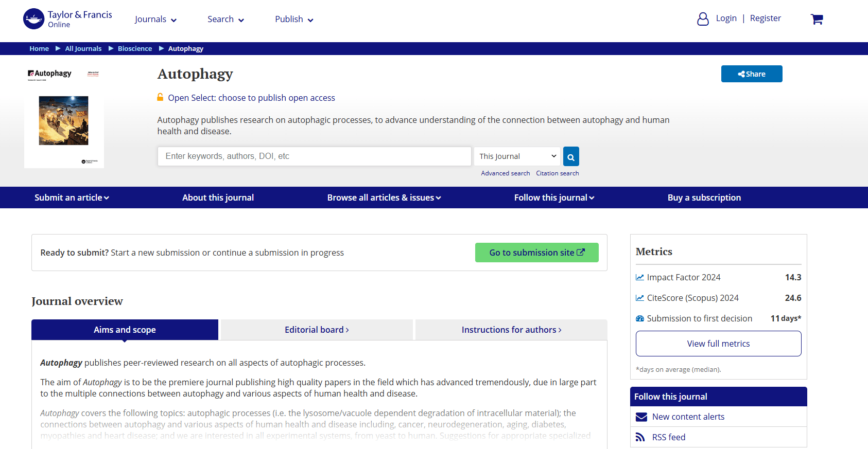This screenshot has height=449, width=868.
Task: Click the CiteScore value 24.6
Action: 793,298
